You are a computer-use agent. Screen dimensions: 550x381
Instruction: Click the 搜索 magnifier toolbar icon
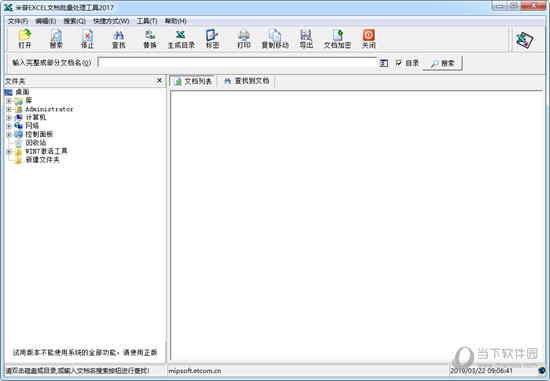pos(56,39)
